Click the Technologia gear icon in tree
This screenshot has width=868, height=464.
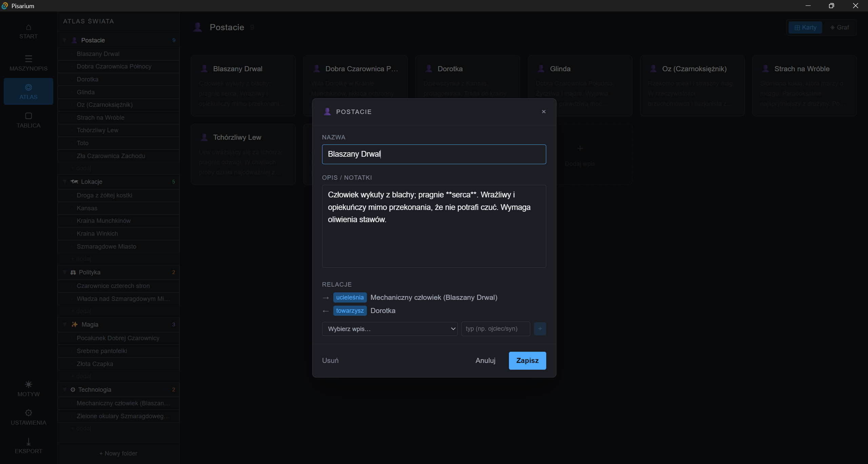pyautogui.click(x=73, y=390)
